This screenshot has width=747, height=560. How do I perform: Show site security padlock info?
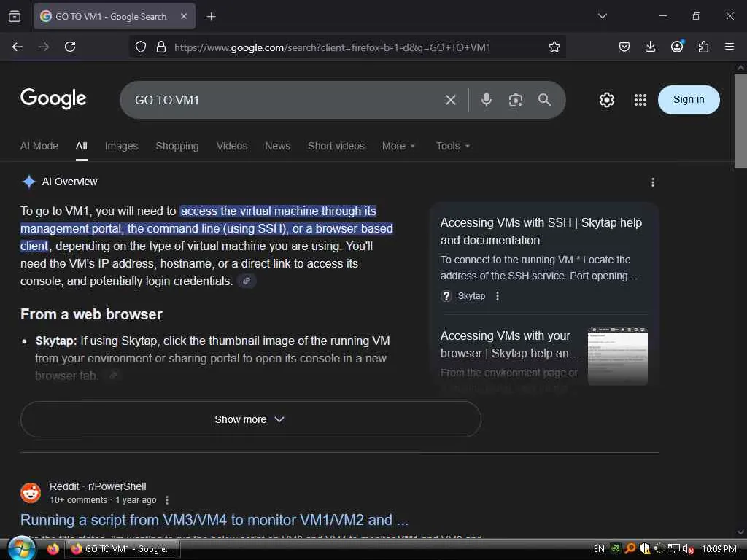coord(161,47)
